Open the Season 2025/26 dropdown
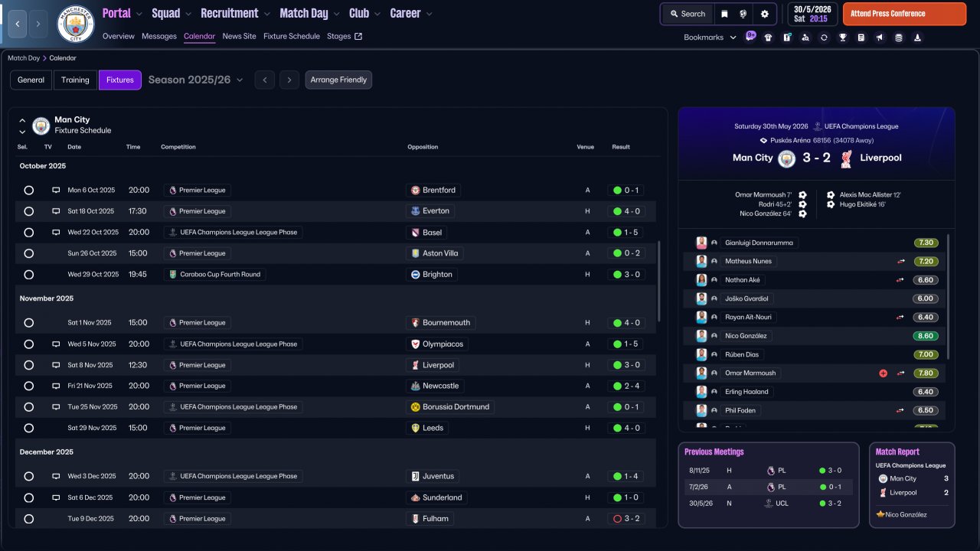The image size is (980, 551). 196,80
